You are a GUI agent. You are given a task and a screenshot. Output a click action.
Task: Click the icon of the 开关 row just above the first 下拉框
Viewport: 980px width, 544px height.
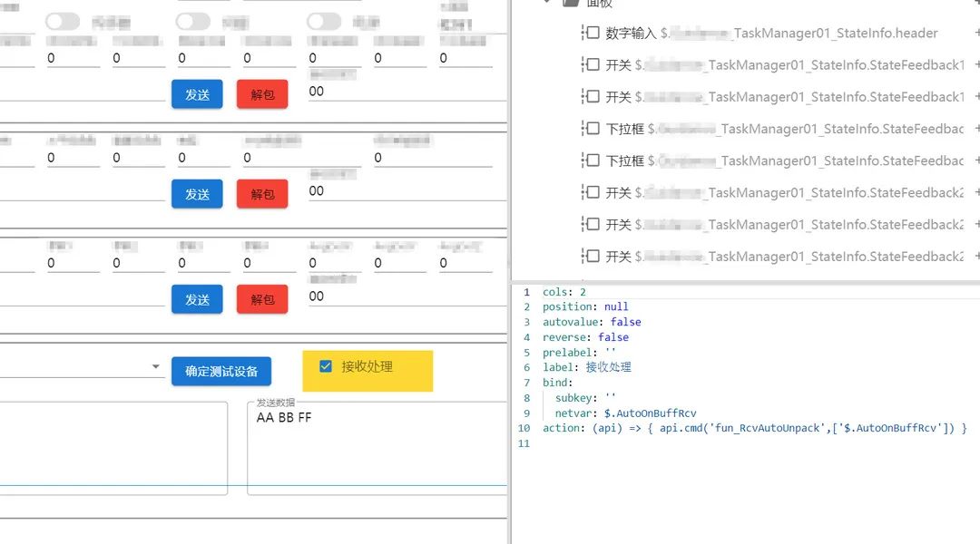[591, 96]
